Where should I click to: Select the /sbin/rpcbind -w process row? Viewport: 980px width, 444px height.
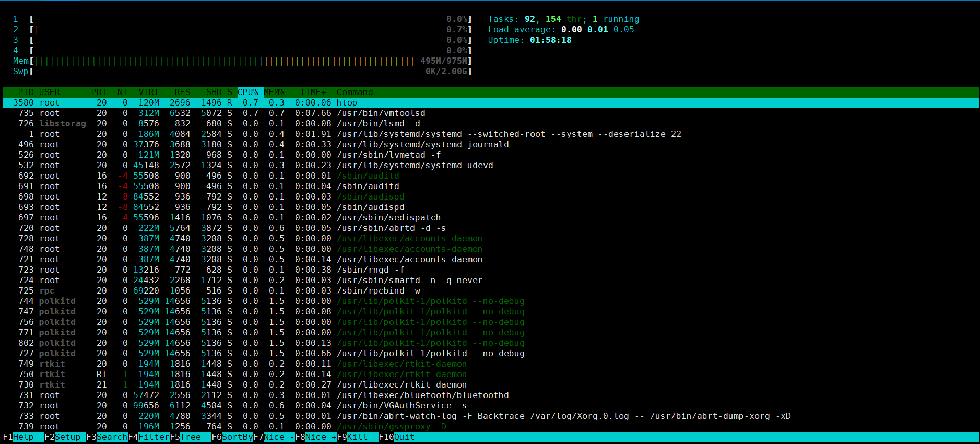coord(491,291)
